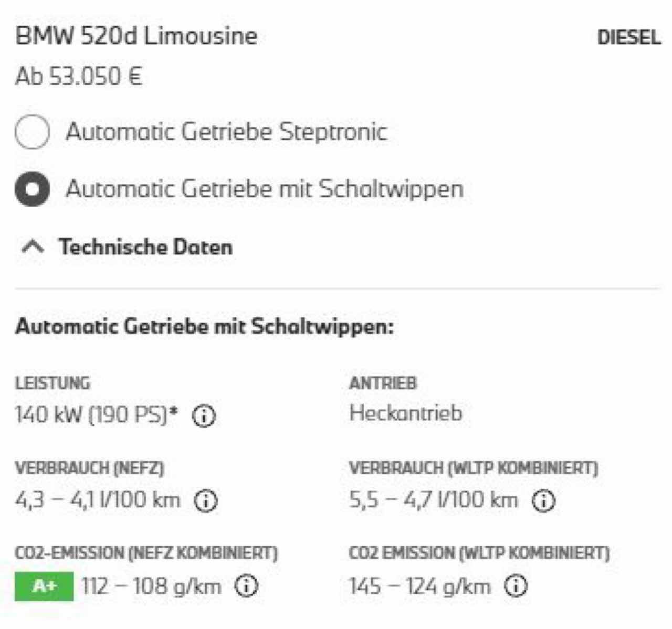
Task: Click the 140 kW (190 PS) power value
Action: [x=96, y=415]
